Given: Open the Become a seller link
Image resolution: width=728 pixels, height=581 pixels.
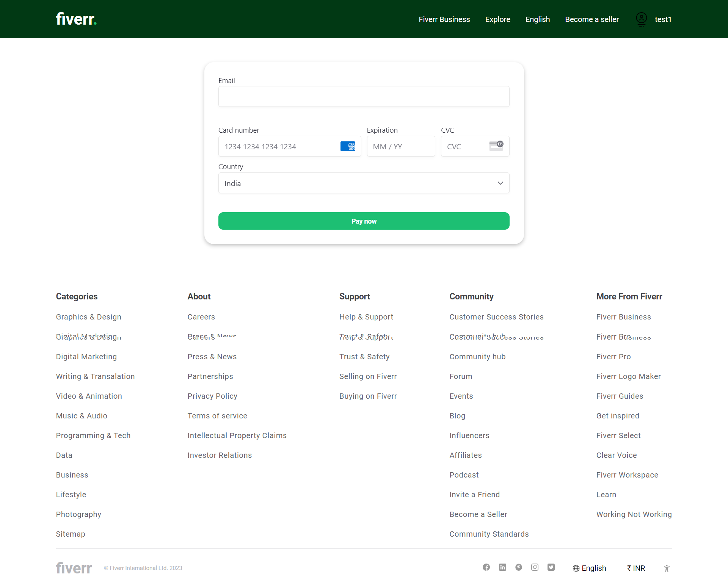Looking at the screenshot, I should coord(591,19).
